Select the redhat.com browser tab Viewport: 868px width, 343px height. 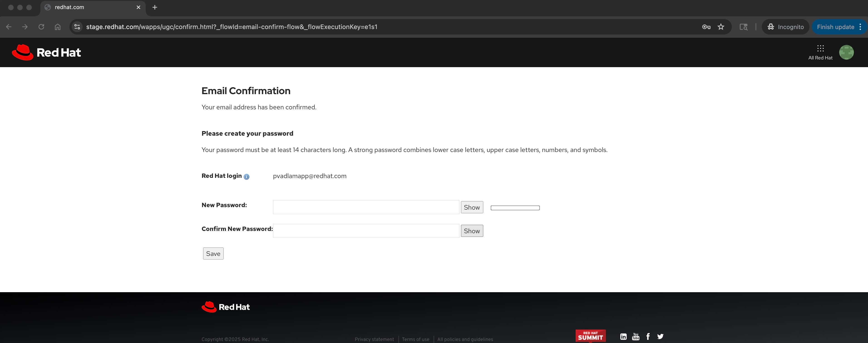tap(91, 7)
